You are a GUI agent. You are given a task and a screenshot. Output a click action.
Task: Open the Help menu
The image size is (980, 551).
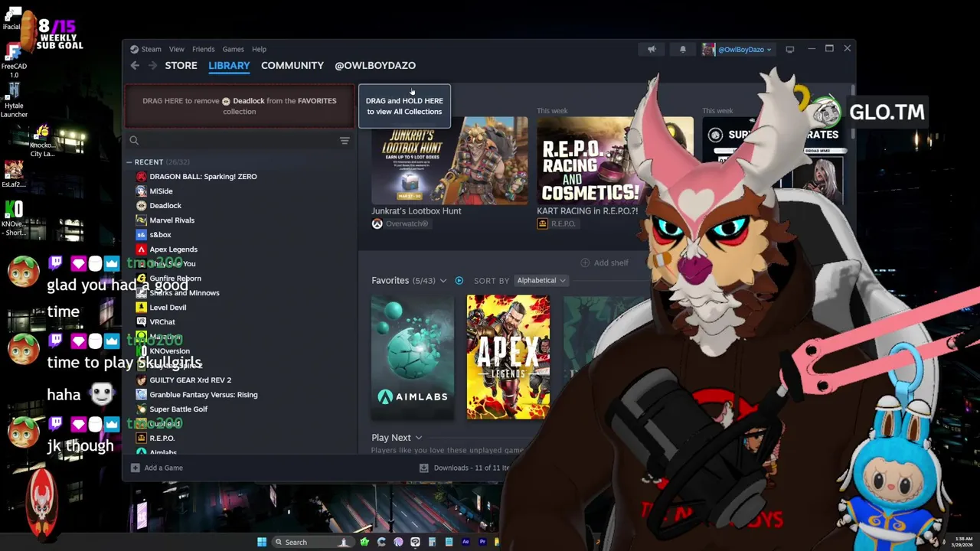[259, 49]
